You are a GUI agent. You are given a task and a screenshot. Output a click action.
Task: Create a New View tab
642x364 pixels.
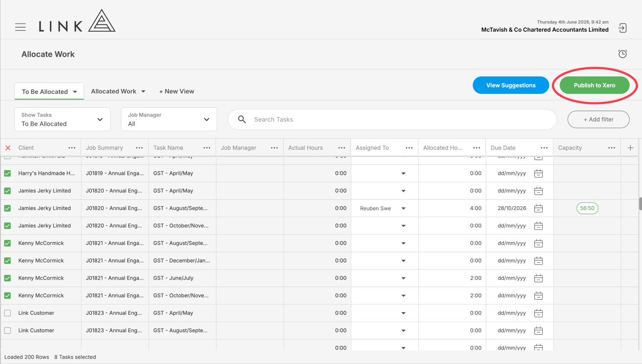click(177, 91)
